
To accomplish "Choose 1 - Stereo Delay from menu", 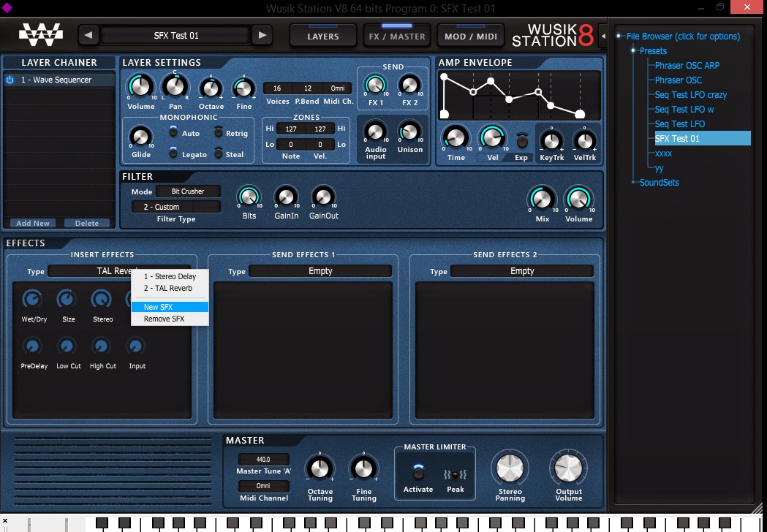I will click(x=170, y=276).
